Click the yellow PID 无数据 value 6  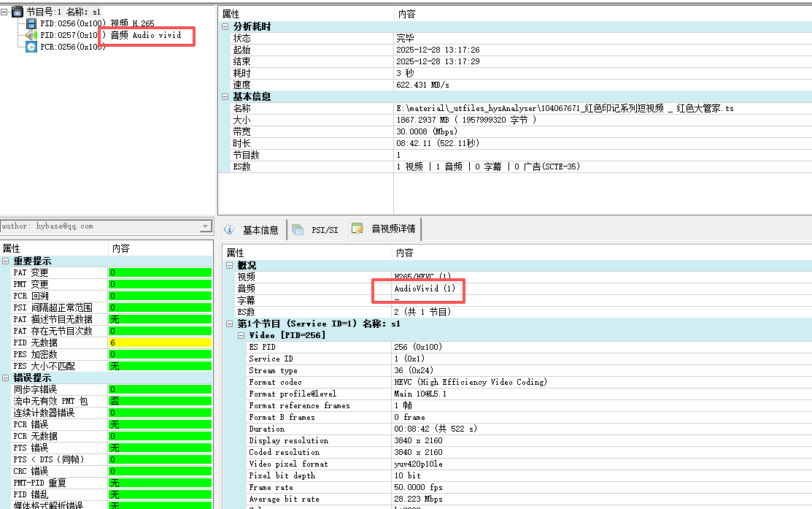(160, 342)
